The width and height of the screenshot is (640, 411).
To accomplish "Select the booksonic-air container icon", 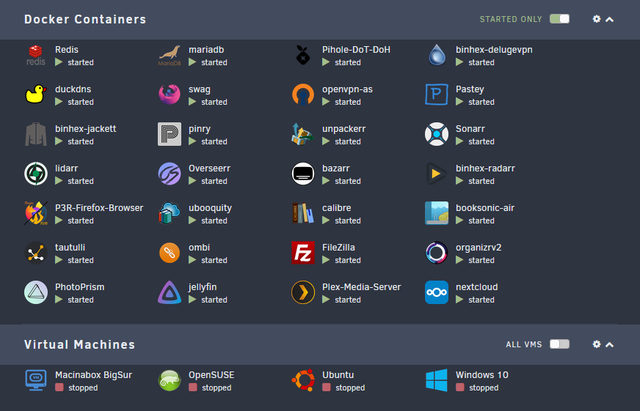I will [x=436, y=213].
